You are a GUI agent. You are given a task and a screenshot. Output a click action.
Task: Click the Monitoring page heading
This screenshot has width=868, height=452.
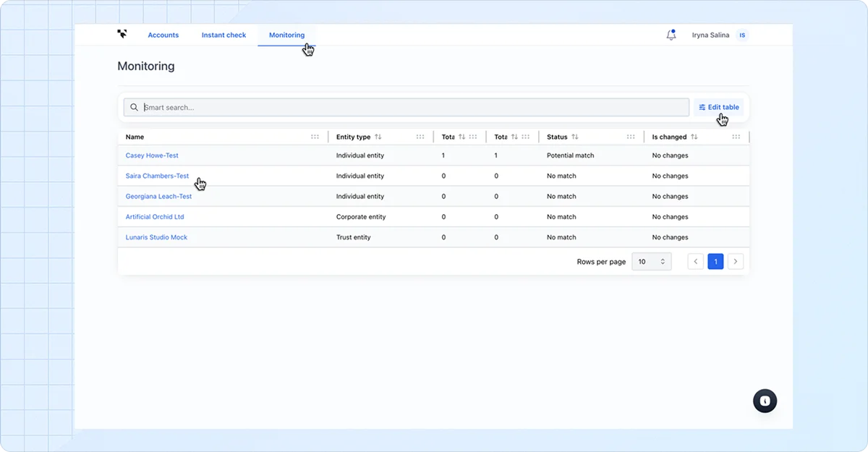146,66
